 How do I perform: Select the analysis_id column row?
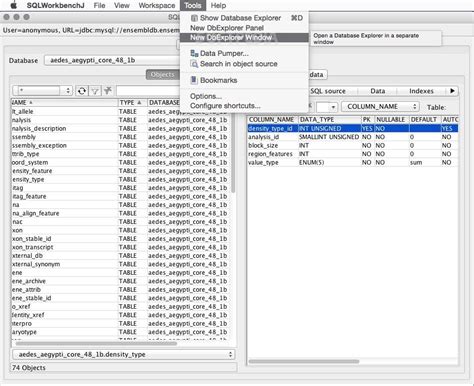pyautogui.click(x=353, y=137)
